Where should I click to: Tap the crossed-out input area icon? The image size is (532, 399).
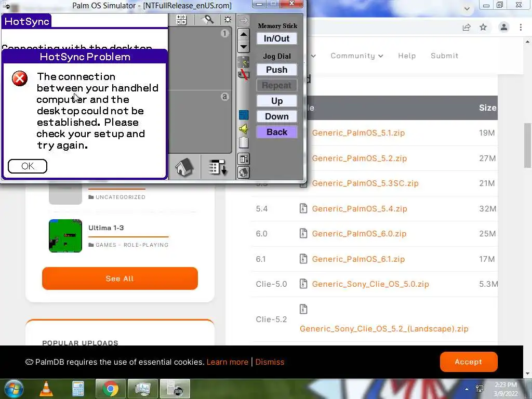[243, 74]
